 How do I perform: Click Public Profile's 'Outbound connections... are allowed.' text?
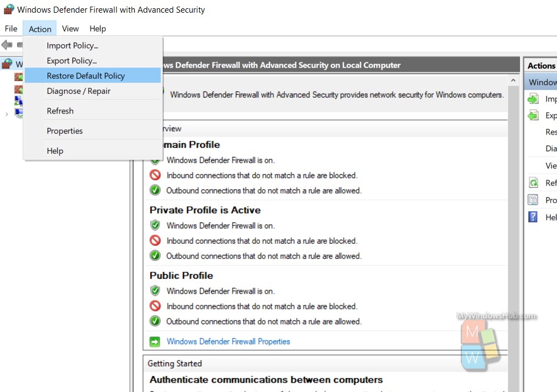[264, 321]
